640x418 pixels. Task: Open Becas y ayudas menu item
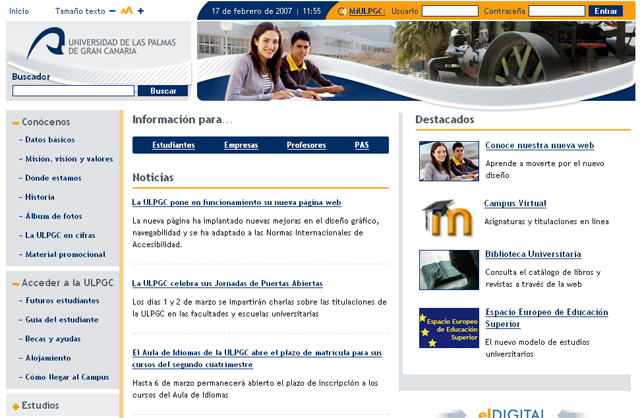coord(53,339)
